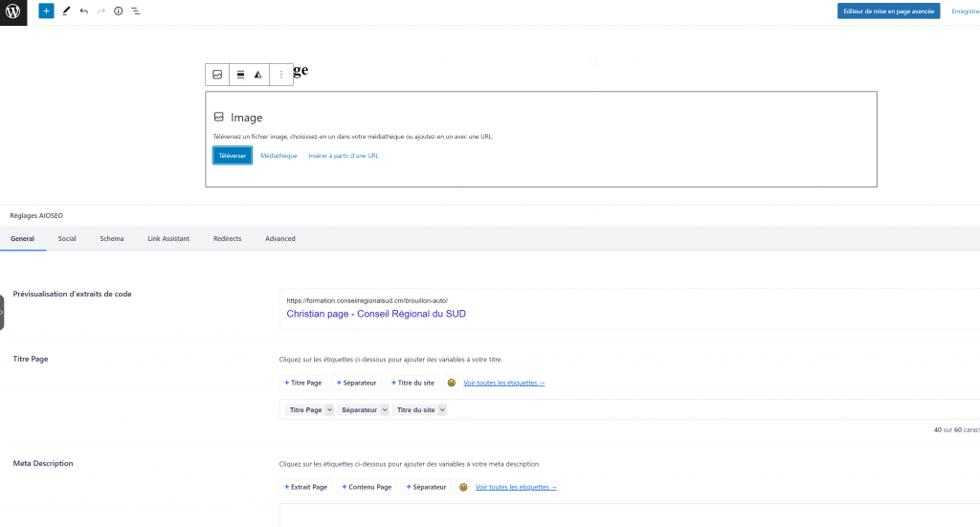980x527 pixels.
Task: Click the undo arrow icon
Action: [x=84, y=11]
